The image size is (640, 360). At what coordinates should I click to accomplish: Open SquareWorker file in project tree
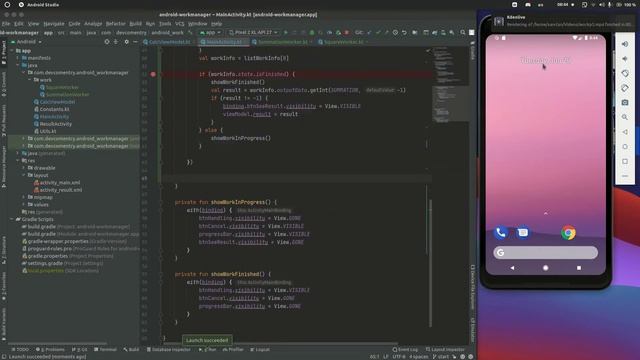point(59,87)
